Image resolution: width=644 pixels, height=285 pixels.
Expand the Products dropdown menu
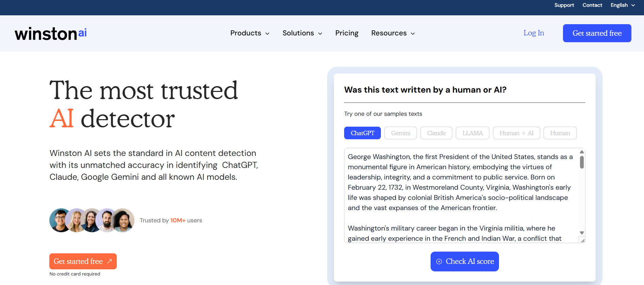249,33
